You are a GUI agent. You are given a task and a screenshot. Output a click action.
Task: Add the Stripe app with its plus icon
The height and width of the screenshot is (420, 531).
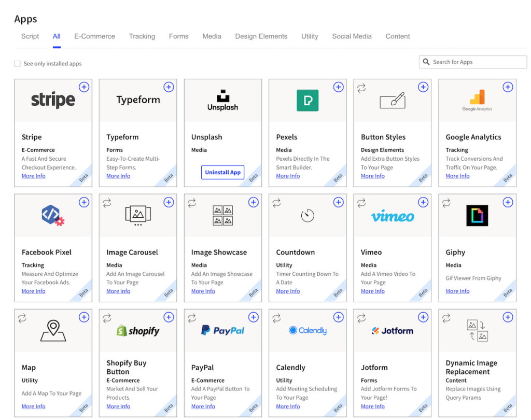pos(84,87)
